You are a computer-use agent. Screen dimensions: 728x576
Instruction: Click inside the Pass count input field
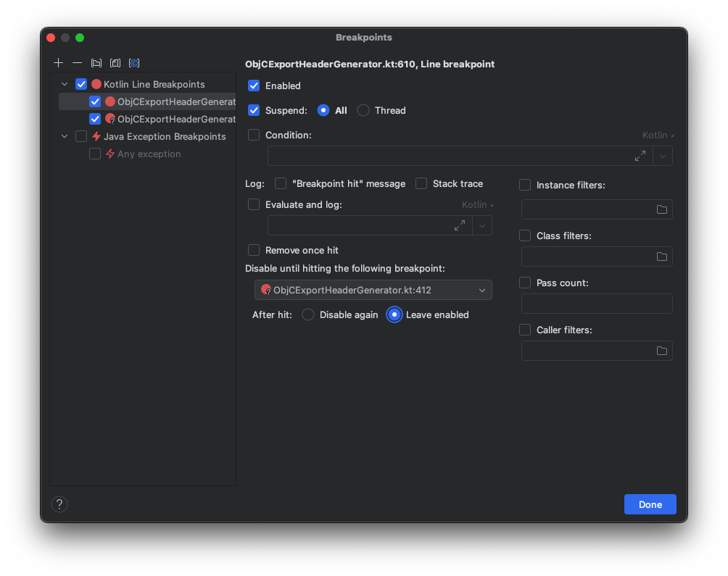pyautogui.click(x=596, y=304)
